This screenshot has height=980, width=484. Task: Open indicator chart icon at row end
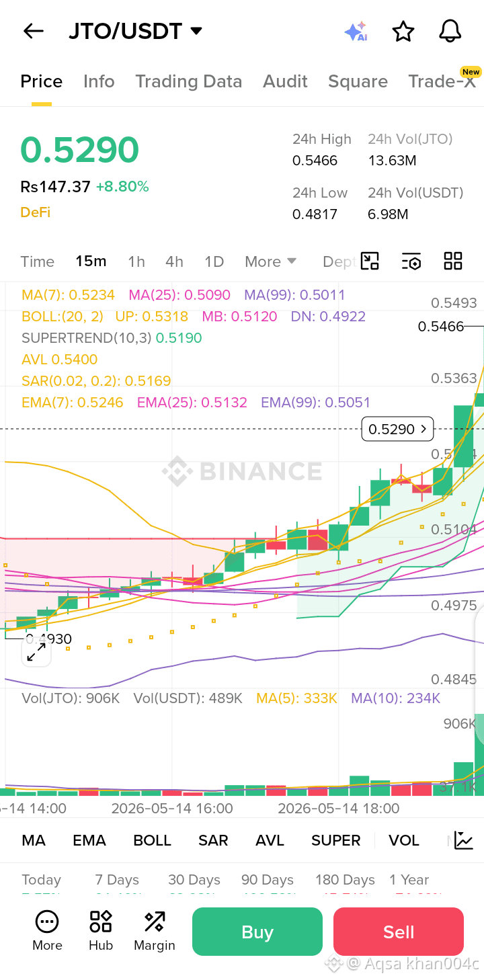pos(464,840)
